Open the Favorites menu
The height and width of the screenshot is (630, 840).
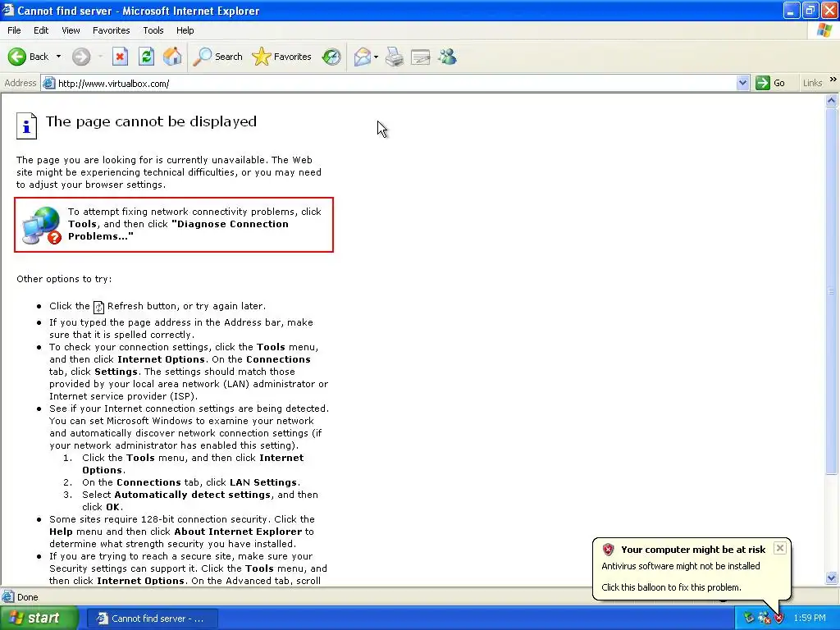click(x=111, y=30)
